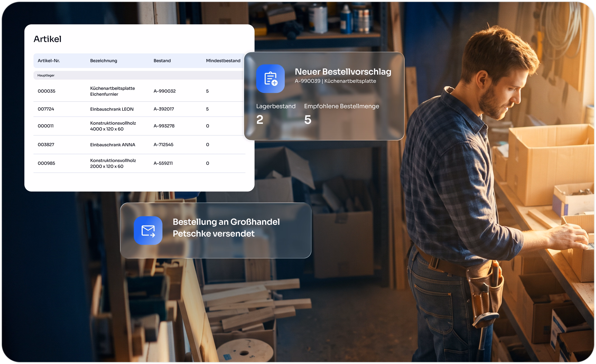The image size is (596, 364).
Task: Click the 'Hauptlager' group row
Action: [x=139, y=75]
